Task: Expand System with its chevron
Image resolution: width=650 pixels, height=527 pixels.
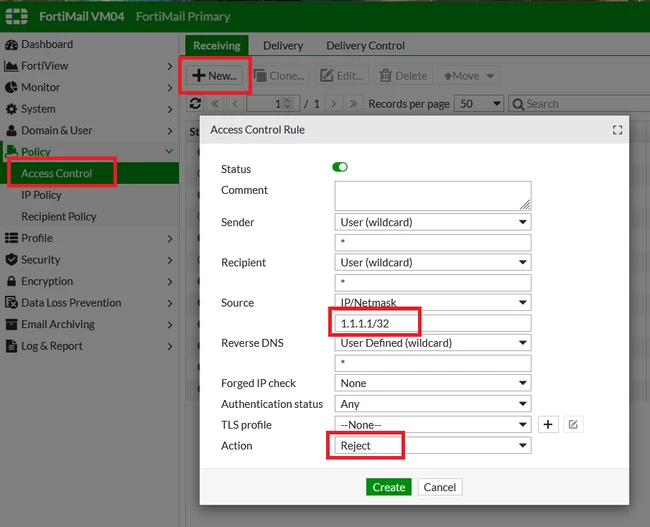Action: point(170,109)
